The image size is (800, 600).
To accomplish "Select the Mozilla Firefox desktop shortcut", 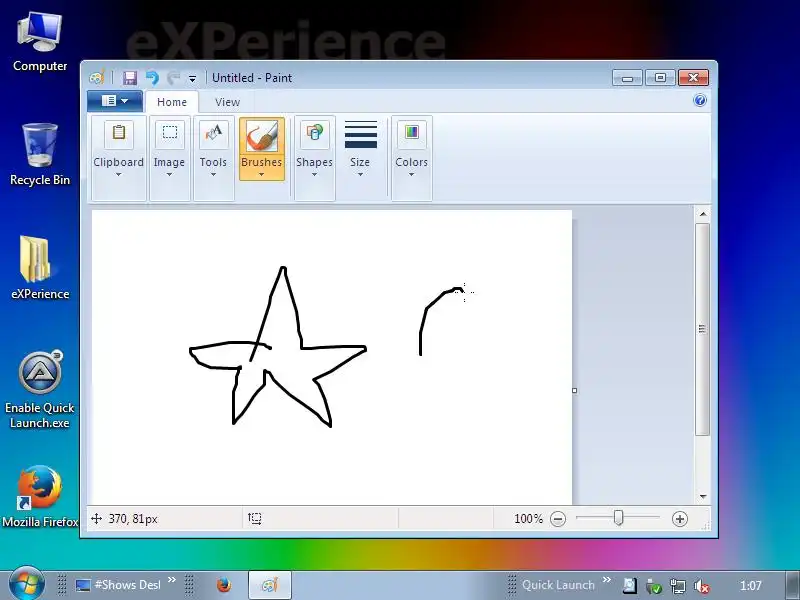I will [x=40, y=496].
